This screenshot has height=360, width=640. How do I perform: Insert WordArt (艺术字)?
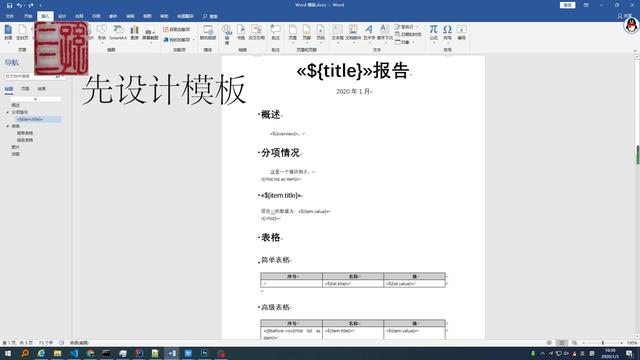[x=369, y=33]
